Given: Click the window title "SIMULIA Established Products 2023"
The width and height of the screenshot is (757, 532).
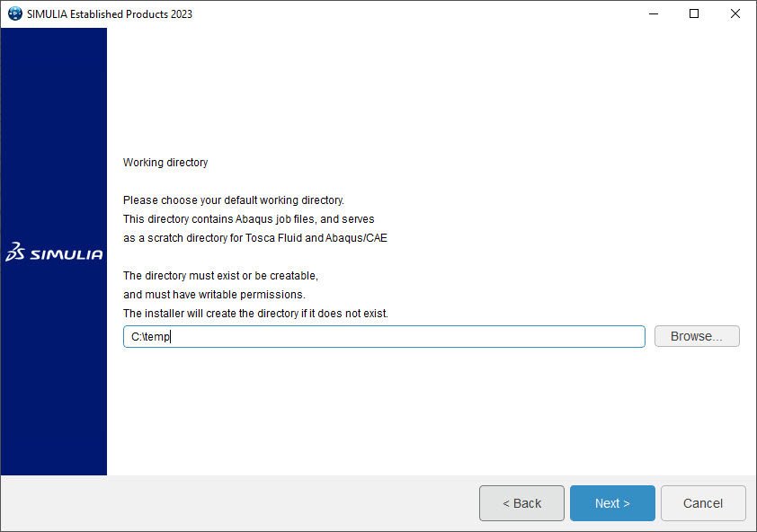Looking at the screenshot, I should (110, 14).
